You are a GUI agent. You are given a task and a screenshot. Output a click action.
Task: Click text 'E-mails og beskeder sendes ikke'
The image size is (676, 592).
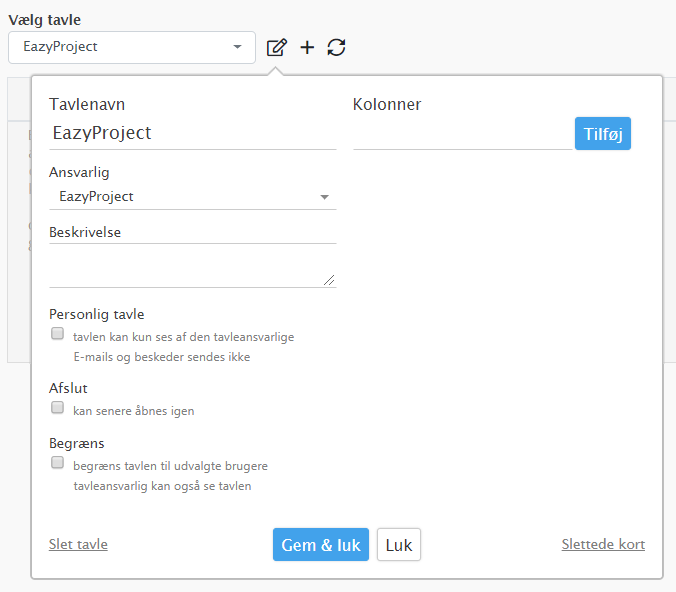point(162,357)
